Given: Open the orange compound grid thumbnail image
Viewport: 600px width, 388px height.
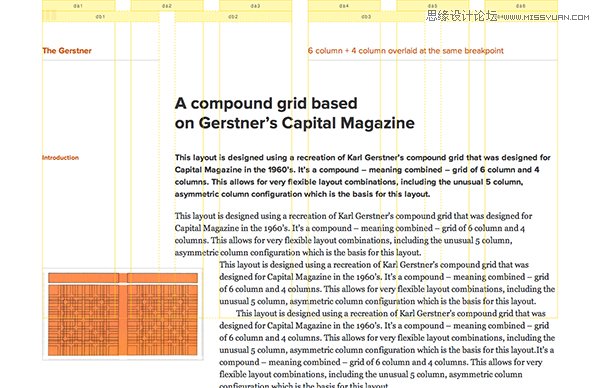Looking at the screenshot, I should pos(122,314).
